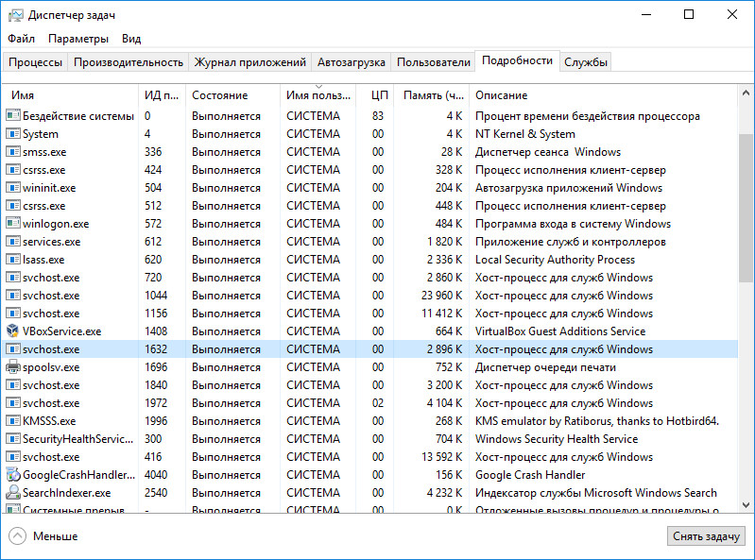Click 'Windows Security Health Service' description
This screenshot has width=755, height=560.
click(x=557, y=439)
